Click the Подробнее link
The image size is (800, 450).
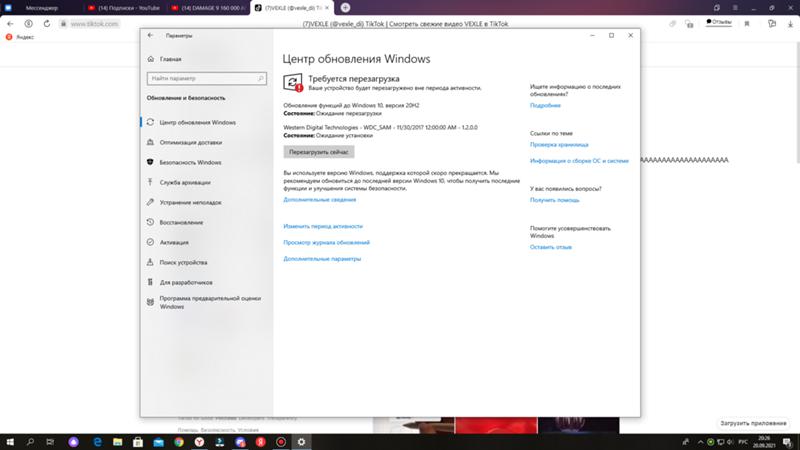545,105
